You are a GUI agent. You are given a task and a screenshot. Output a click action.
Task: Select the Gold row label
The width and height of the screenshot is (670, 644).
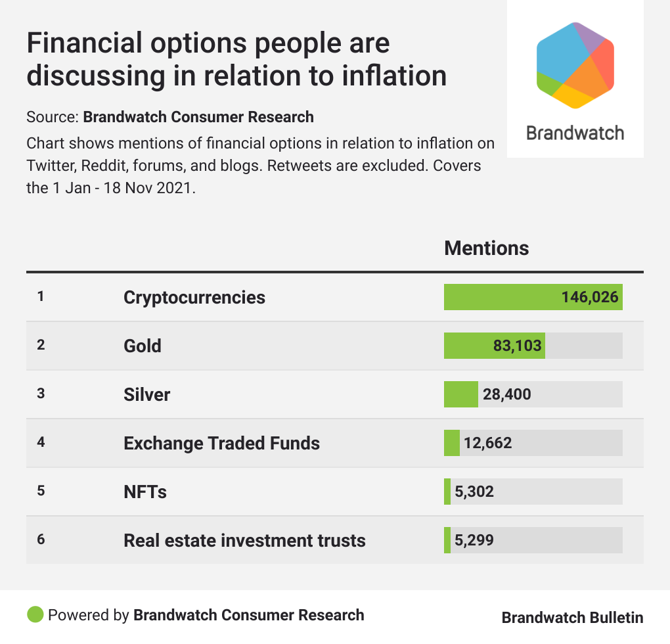pyautogui.click(x=143, y=346)
